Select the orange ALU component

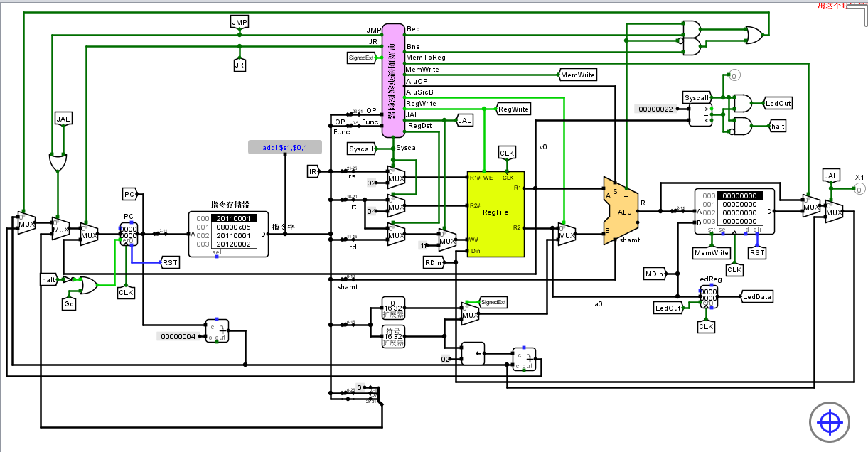pos(621,211)
